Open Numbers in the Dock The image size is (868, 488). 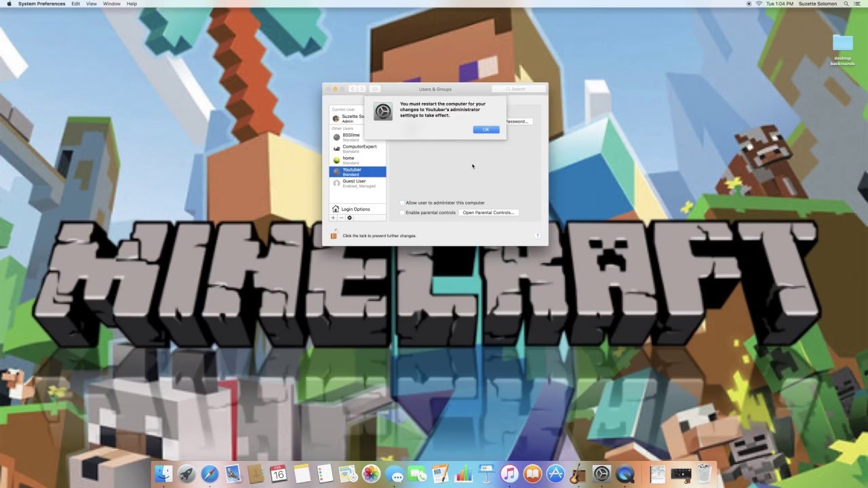pyautogui.click(x=463, y=474)
